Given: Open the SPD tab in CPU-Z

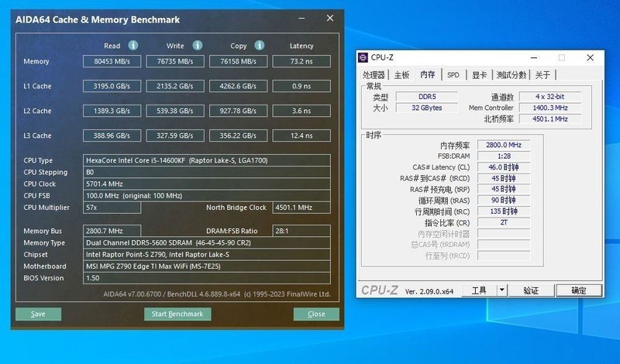Looking at the screenshot, I should tap(453, 74).
